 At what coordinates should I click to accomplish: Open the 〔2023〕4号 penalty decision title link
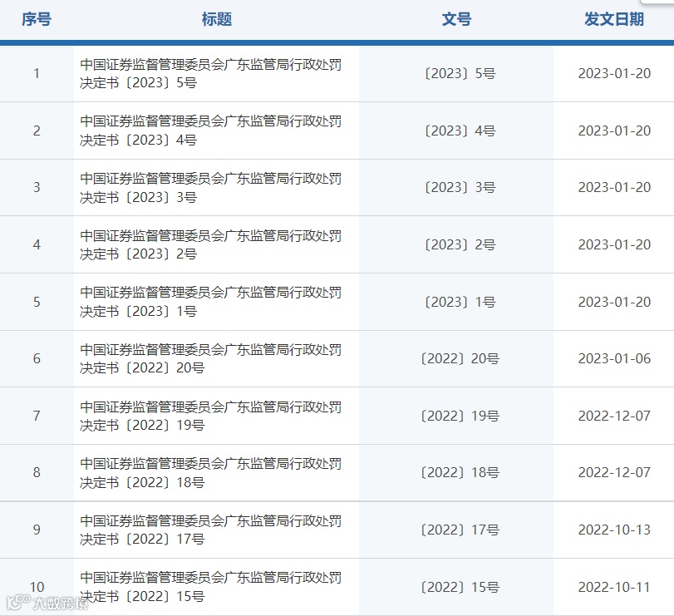point(210,131)
